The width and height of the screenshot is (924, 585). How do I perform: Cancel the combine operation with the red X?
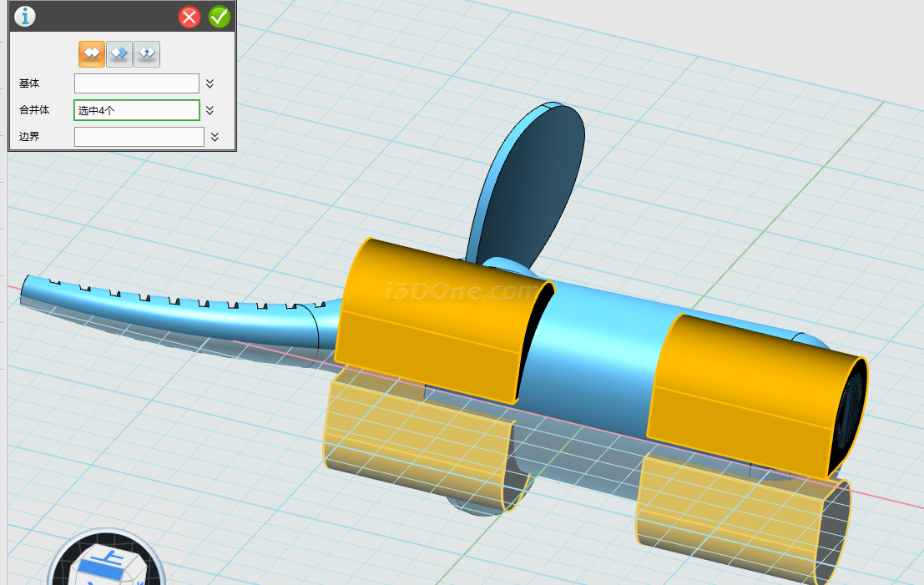pyautogui.click(x=189, y=17)
